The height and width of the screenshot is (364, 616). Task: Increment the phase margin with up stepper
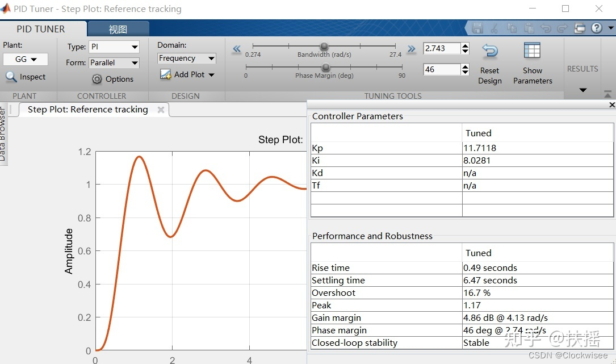(x=465, y=67)
